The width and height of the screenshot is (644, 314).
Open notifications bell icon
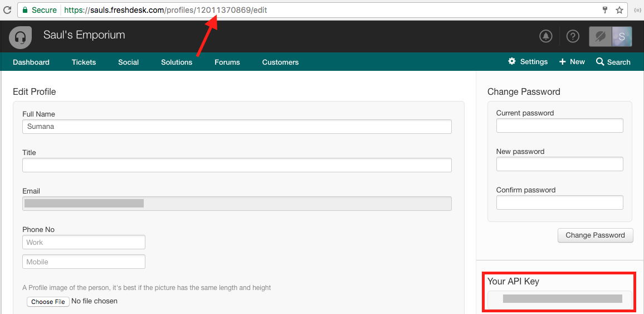click(546, 37)
